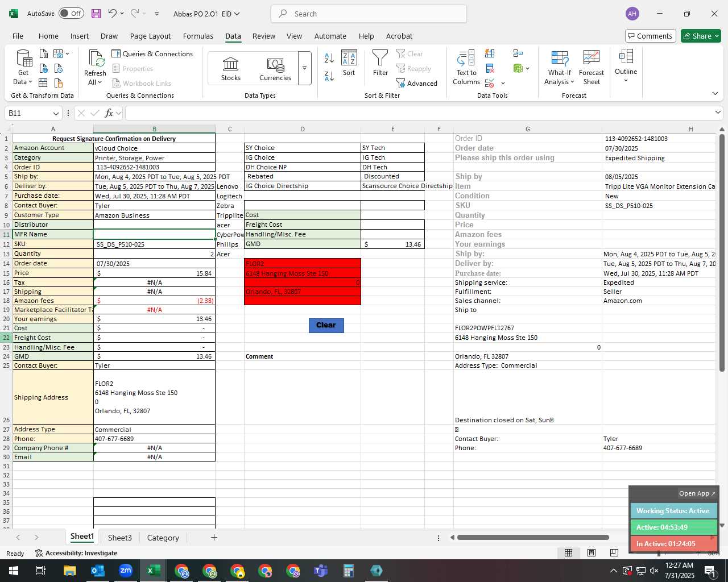Expand the Outline group
Image resolution: width=728 pixels, height=582 pixels.
point(626,66)
